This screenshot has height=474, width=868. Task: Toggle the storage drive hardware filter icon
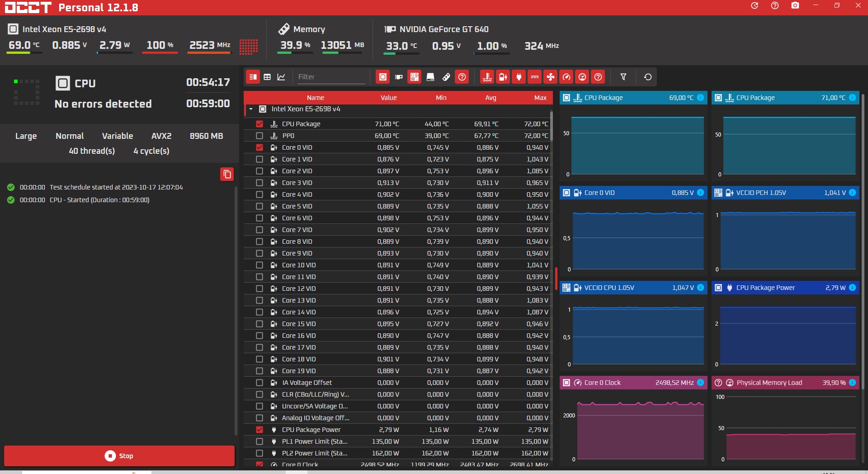pos(430,77)
